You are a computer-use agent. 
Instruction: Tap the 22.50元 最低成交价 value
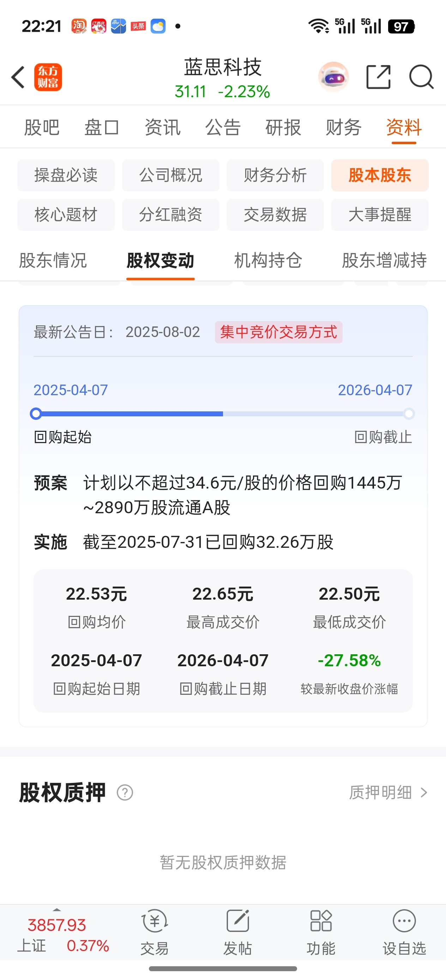coord(349,594)
